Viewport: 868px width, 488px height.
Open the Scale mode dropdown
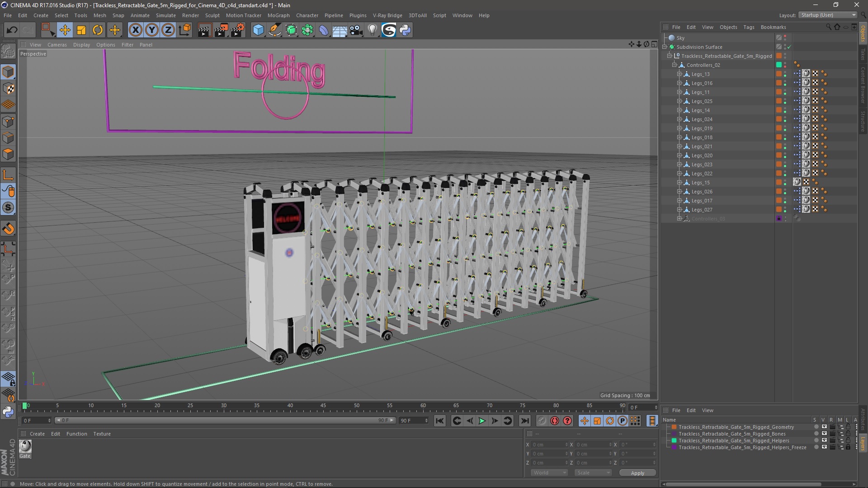pos(593,473)
